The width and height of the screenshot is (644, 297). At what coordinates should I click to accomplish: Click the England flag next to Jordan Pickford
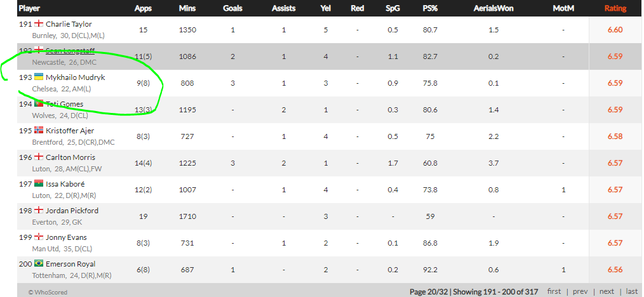point(38,211)
